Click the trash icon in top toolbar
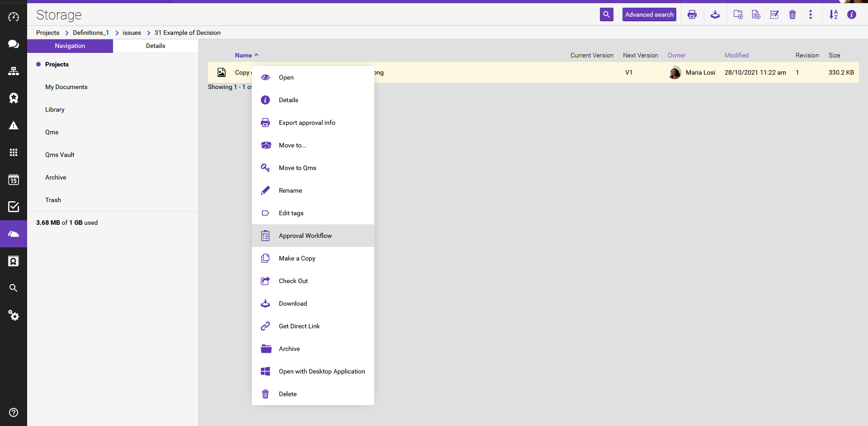Viewport: 868px width, 426px height. click(x=792, y=14)
